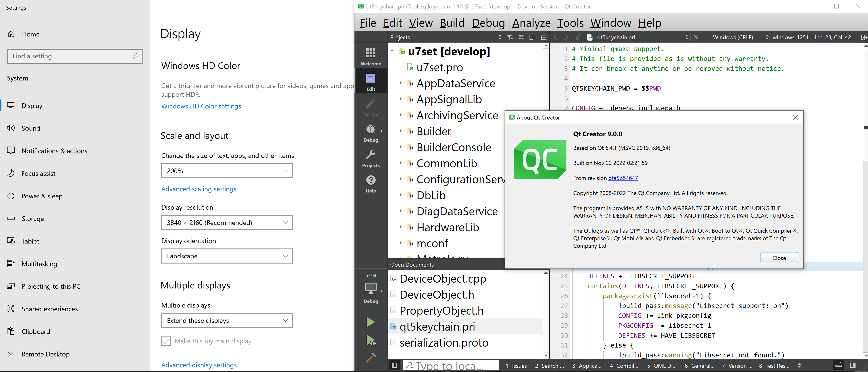Viewport: 868px width, 372px height.
Task: Switch to Edit mode in Qt Creator
Action: click(371, 82)
